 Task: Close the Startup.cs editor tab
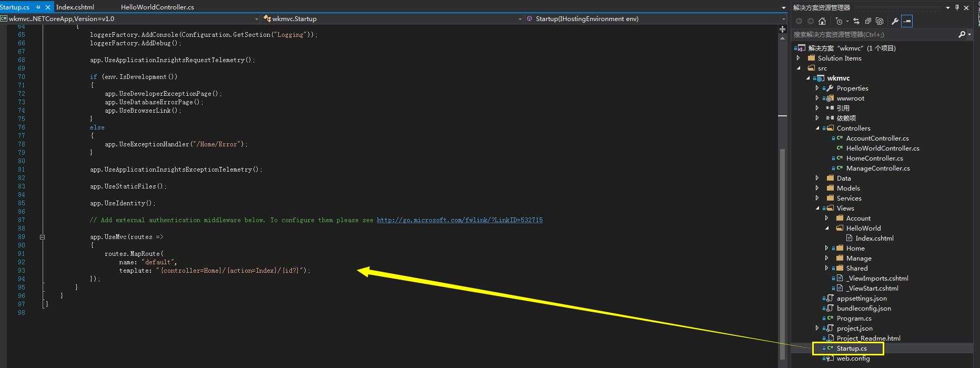pyautogui.click(x=48, y=7)
